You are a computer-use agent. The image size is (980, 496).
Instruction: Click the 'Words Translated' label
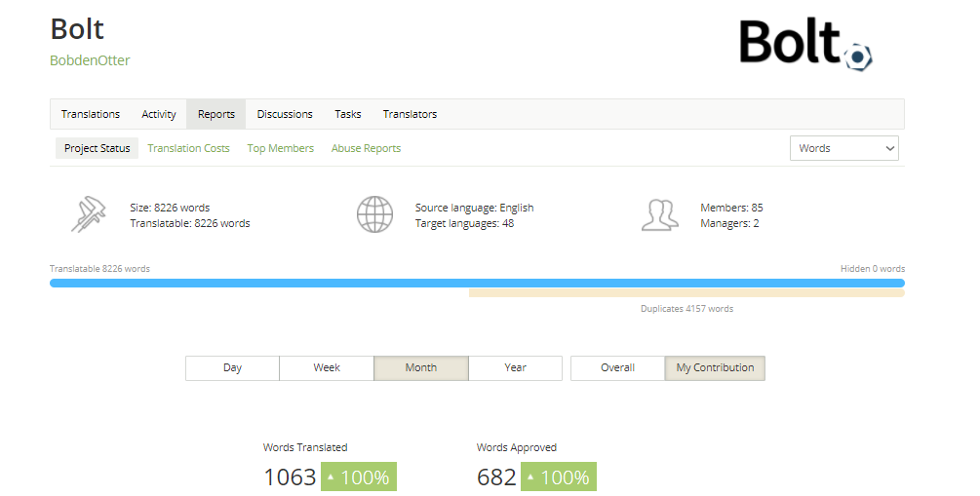coord(305,447)
